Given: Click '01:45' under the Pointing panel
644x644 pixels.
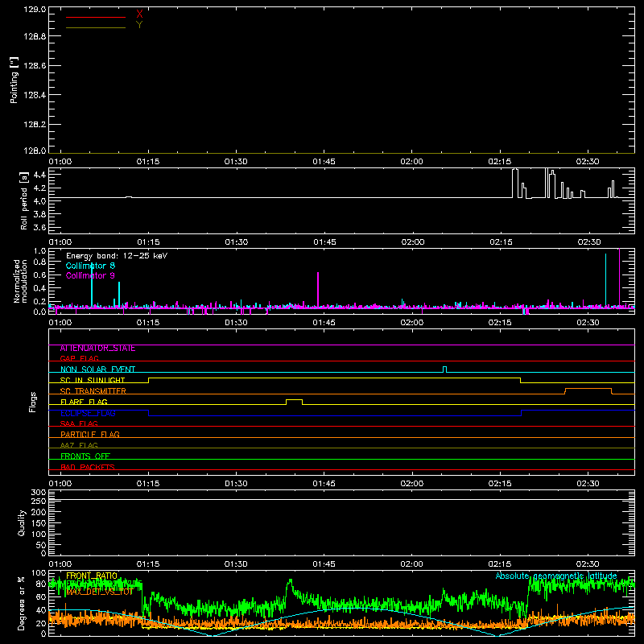Looking at the screenshot, I should [324, 162].
